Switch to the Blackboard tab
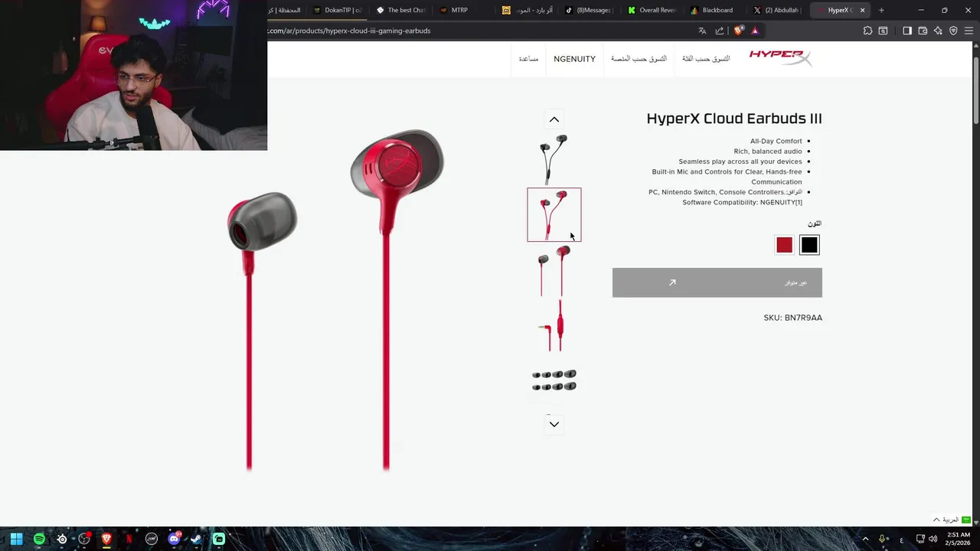Viewport: 980px width, 551px height. pos(714,10)
